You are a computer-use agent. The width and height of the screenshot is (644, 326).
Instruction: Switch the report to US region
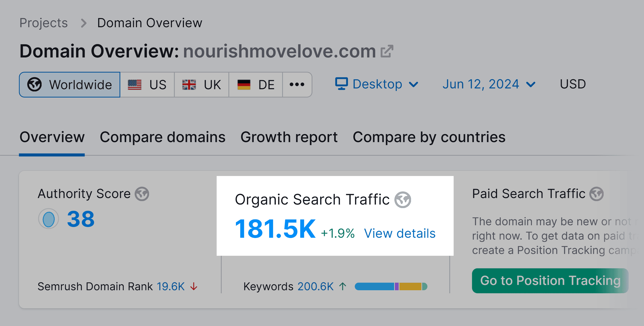coord(147,84)
